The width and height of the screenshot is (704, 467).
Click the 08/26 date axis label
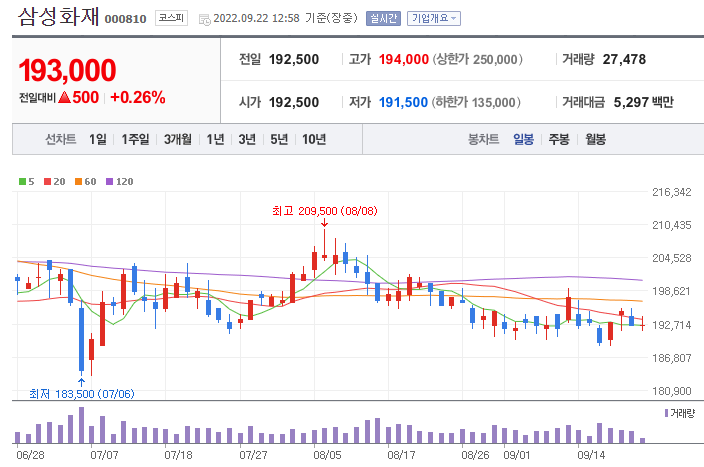point(475,455)
